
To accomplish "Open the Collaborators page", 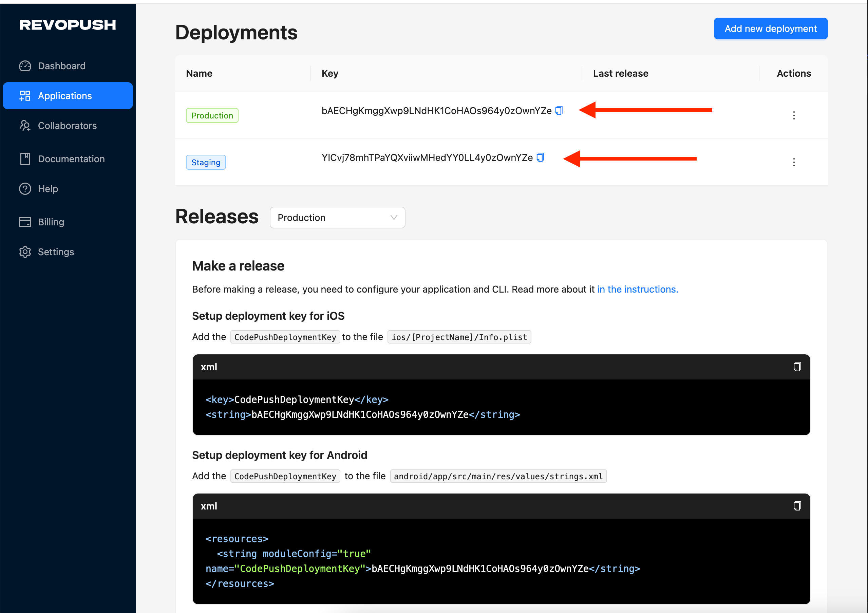I will point(67,126).
